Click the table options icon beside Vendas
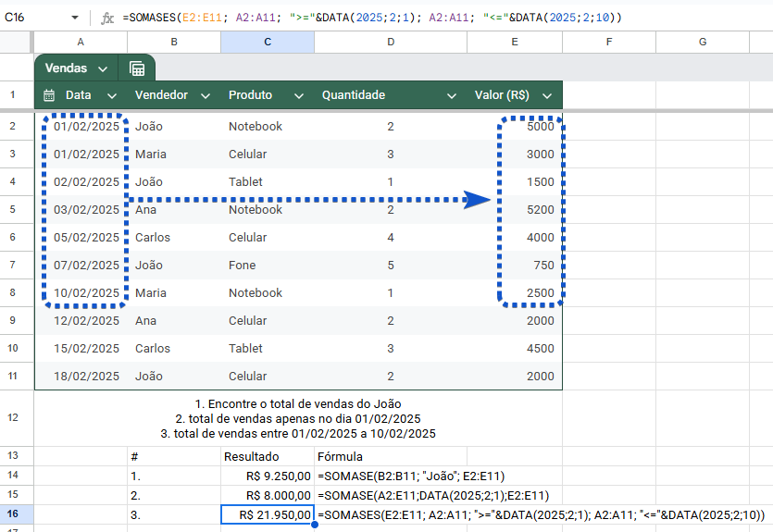The image size is (773, 532). click(x=137, y=68)
